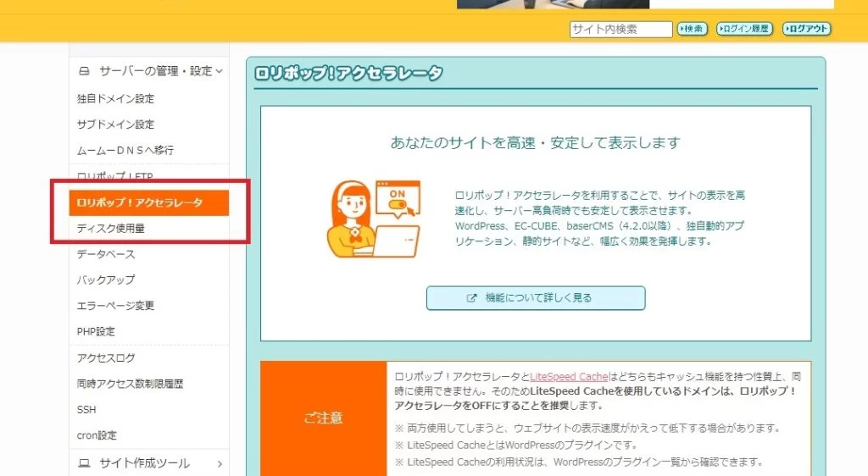The height and width of the screenshot is (476, 868).
Task: Click the ロリポップ!アクセラレータ page heading
Action: click(348, 73)
